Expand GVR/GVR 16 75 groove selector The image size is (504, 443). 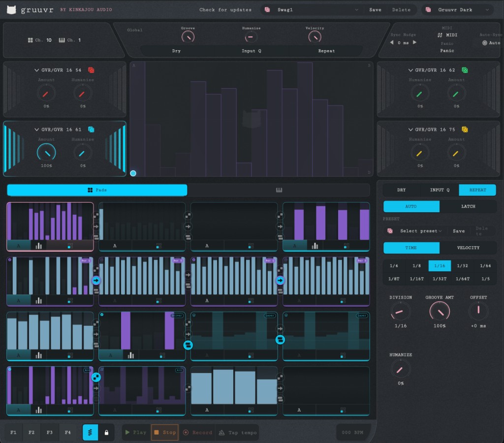[410, 129]
